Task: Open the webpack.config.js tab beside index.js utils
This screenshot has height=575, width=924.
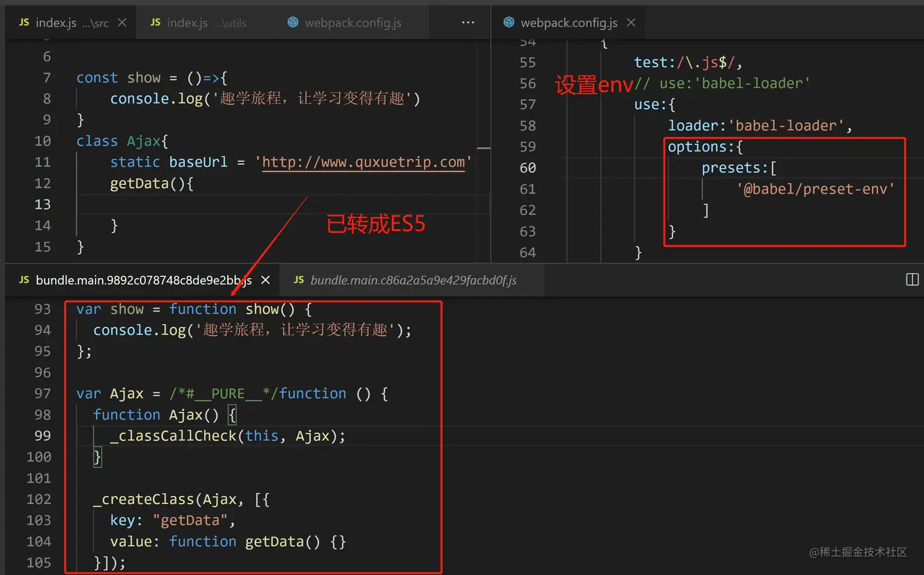Action: 353,23
